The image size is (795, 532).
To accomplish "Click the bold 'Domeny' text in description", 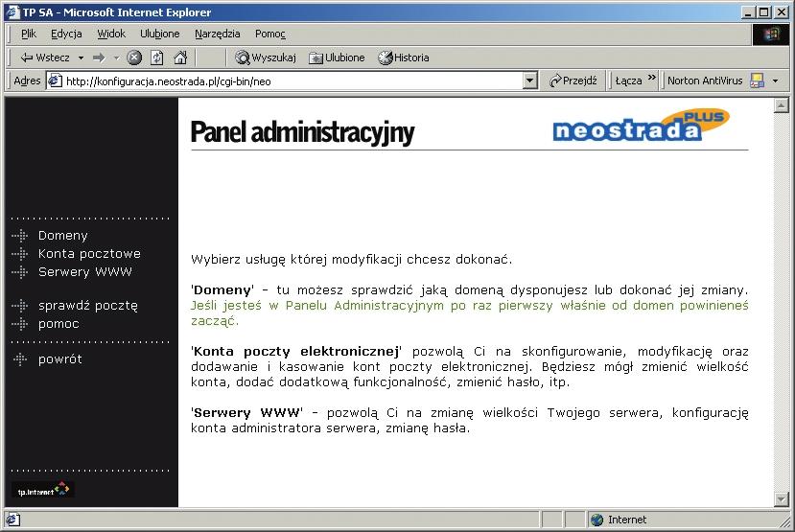I will tap(222, 290).
